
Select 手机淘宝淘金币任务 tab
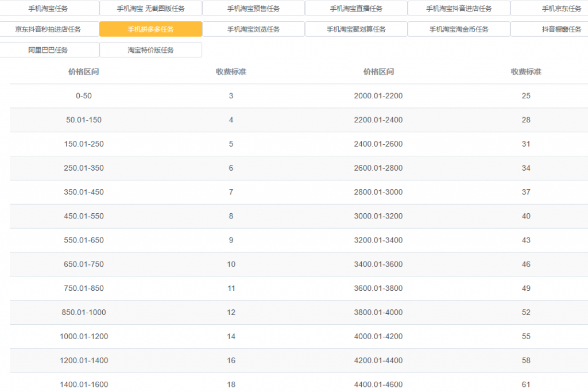[459, 29]
